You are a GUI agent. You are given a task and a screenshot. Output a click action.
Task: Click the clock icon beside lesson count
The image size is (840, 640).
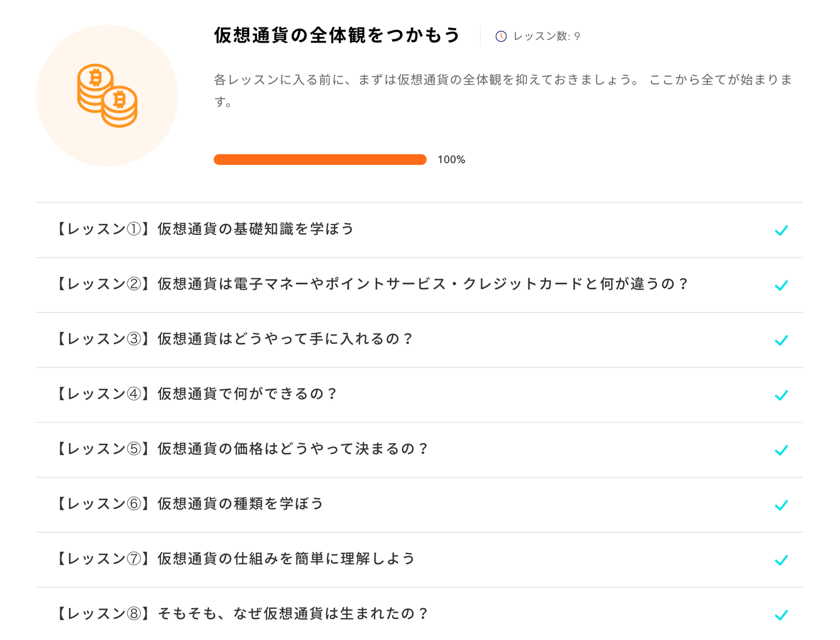[501, 36]
